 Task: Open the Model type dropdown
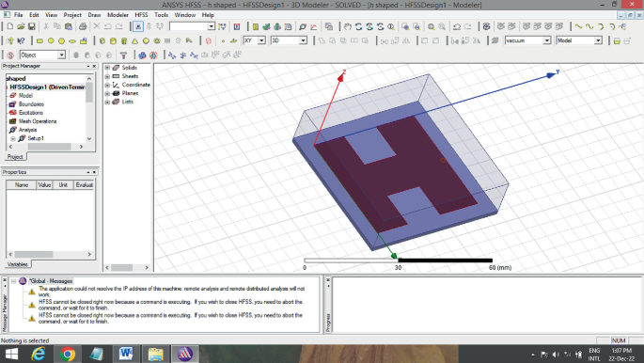tap(598, 40)
